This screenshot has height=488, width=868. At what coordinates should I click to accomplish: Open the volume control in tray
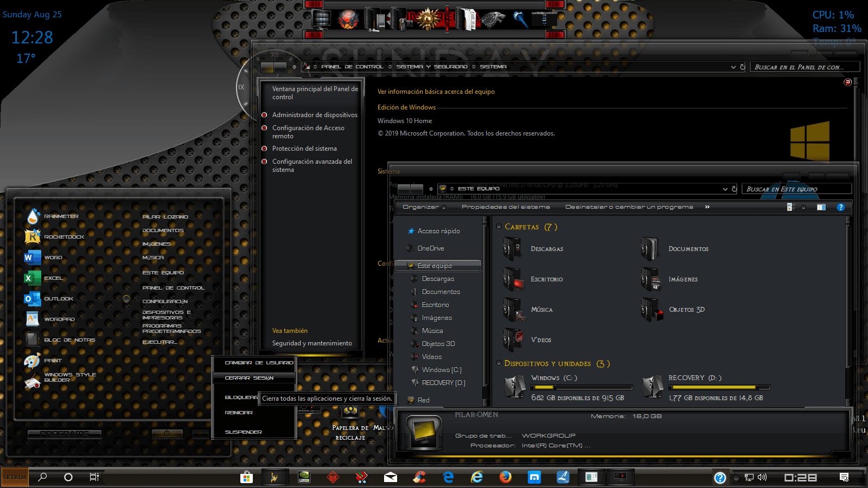(x=762, y=477)
